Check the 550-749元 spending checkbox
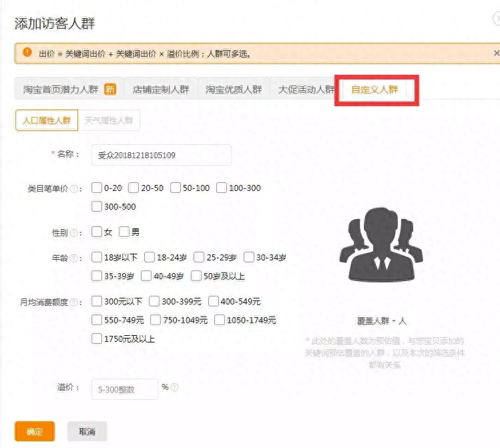The width and height of the screenshot is (500, 448). (x=97, y=320)
